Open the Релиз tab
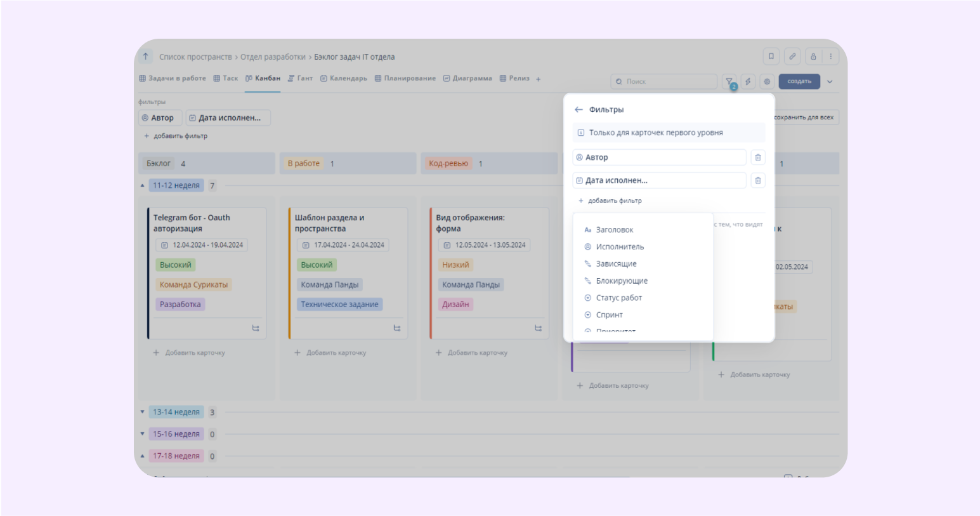980x516 pixels. click(x=514, y=79)
